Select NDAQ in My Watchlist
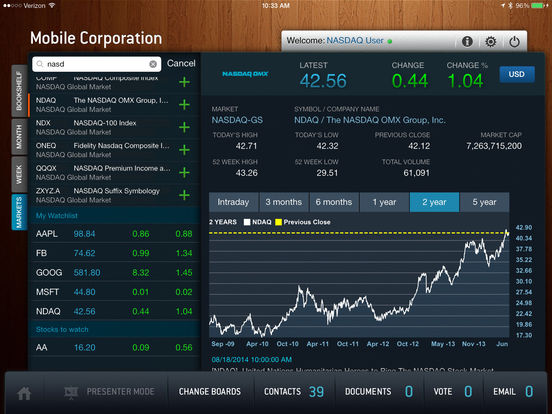This screenshot has height=414, width=552. point(115,311)
